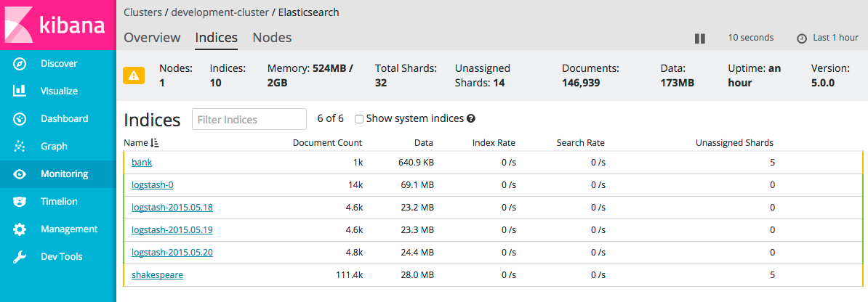The width and height of the screenshot is (868, 302).
Task: Open Timelion from the sidebar icon
Action: coord(20,202)
